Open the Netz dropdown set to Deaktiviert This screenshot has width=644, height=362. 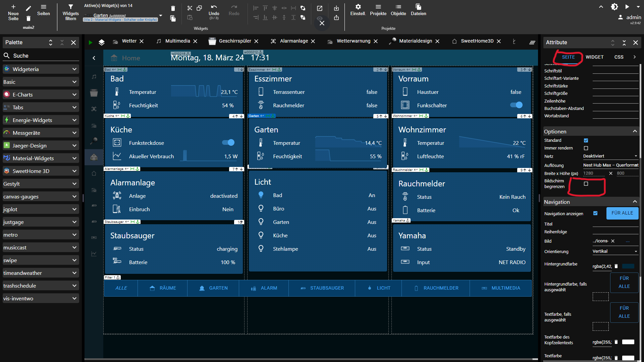[610, 156]
